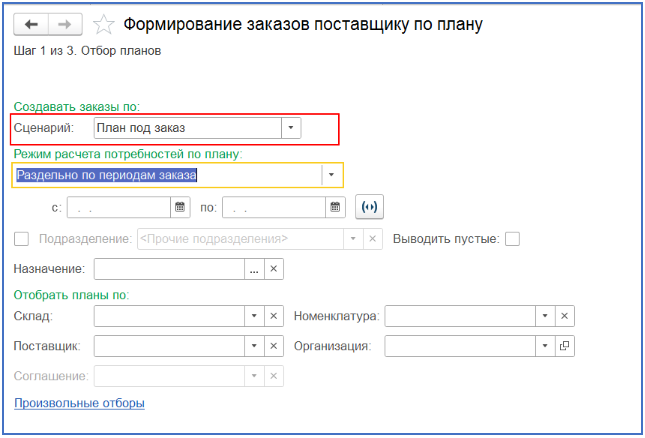This screenshot has width=645, height=438.
Task: Open the Организация field's open-item icon
Action: point(564,346)
